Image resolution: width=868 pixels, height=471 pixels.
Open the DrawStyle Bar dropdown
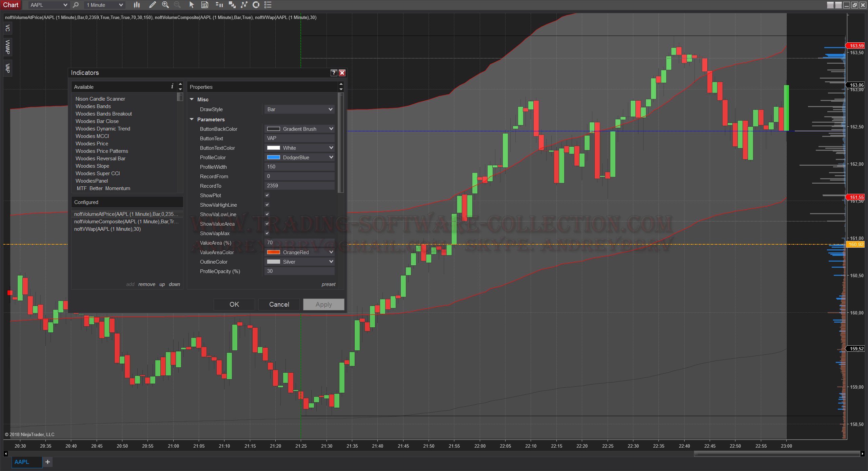tap(299, 109)
